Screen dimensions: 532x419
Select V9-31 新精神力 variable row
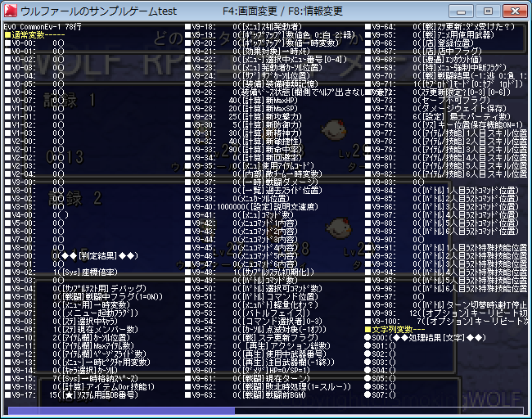tap(243, 133)
